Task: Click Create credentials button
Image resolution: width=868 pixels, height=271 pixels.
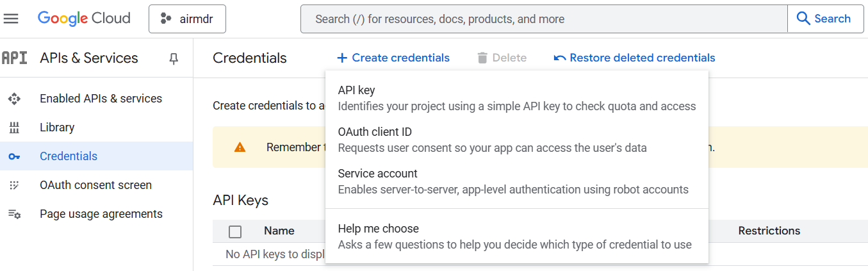Action: 393,58
